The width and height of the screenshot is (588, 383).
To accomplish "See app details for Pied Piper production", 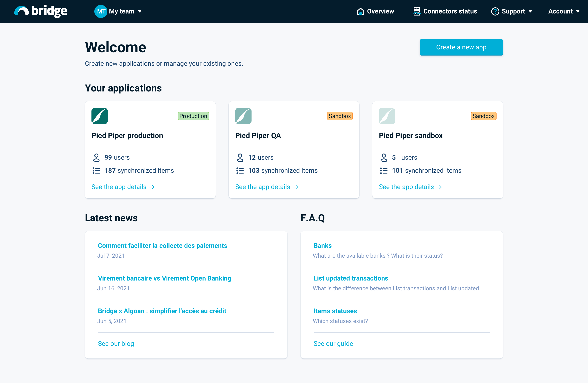I will pos(123,187).
